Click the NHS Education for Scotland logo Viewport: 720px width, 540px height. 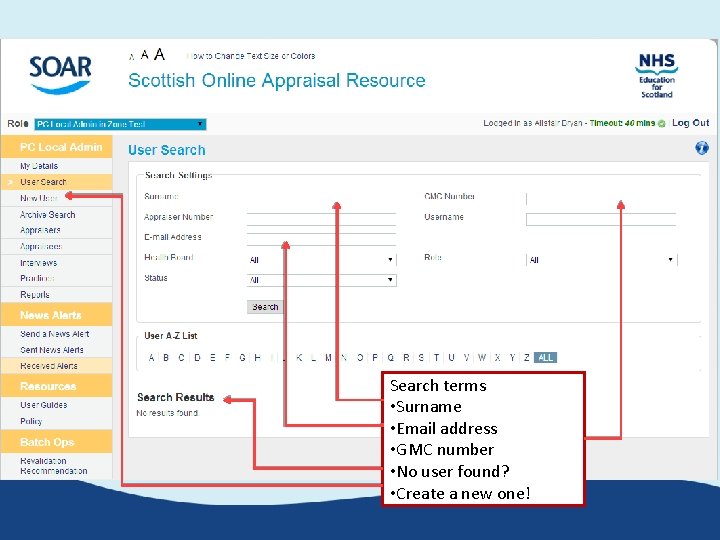pyautogui.click(x=657, y=76)
